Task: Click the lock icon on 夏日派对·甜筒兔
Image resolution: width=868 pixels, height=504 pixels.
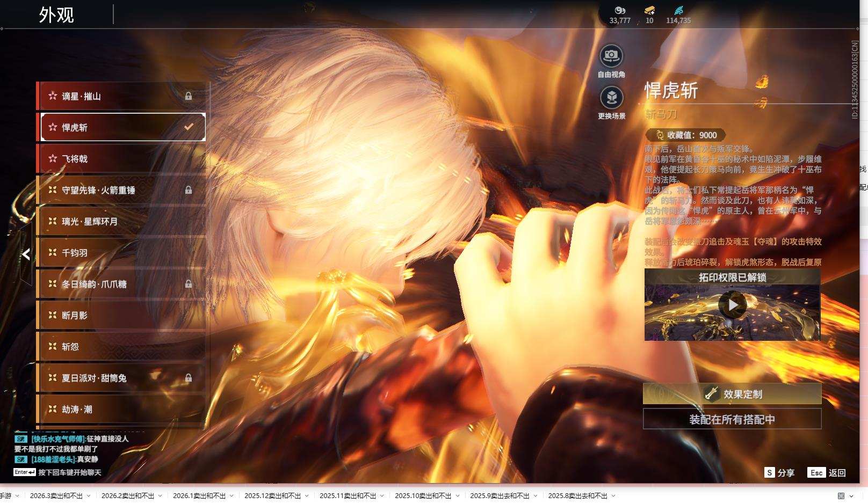Action: tap(189, 378)
